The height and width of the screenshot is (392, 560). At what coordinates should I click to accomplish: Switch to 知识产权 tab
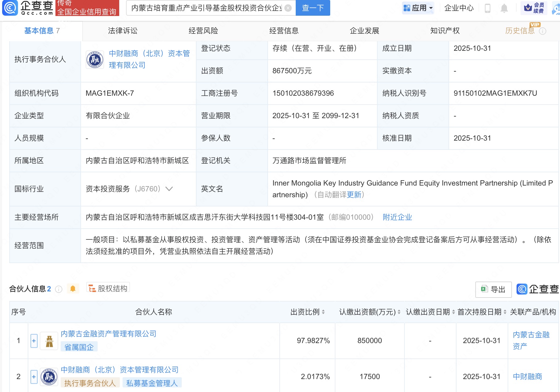(445, 31)
